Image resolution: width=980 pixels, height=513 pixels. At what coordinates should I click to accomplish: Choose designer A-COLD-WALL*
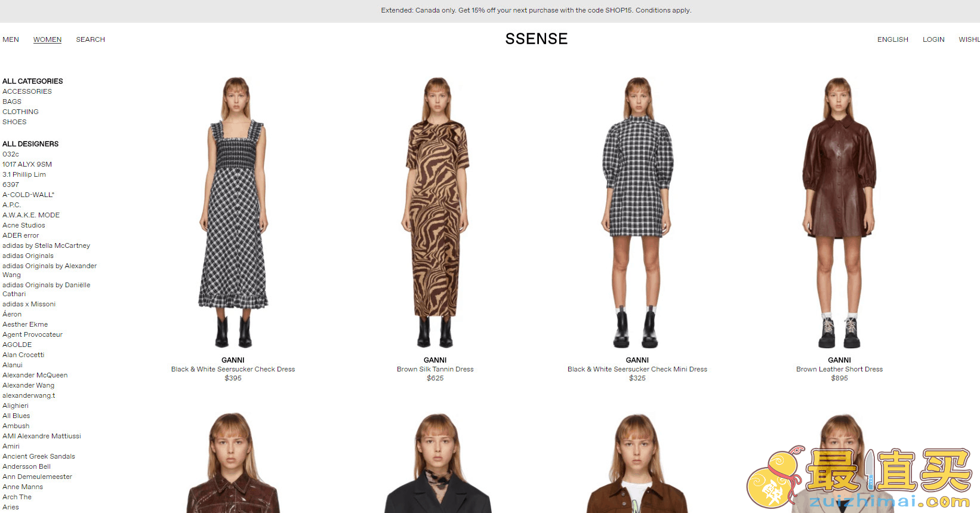point(28,195)
